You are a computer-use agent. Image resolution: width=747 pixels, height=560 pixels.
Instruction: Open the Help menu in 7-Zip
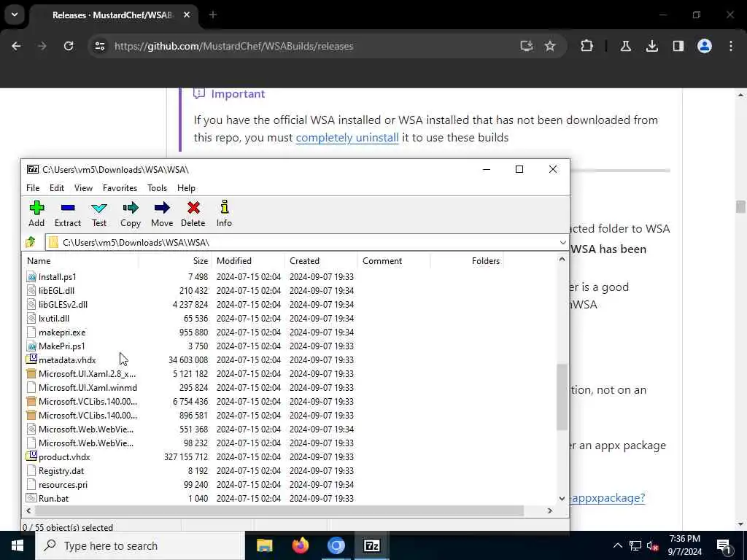coord(186,188)
